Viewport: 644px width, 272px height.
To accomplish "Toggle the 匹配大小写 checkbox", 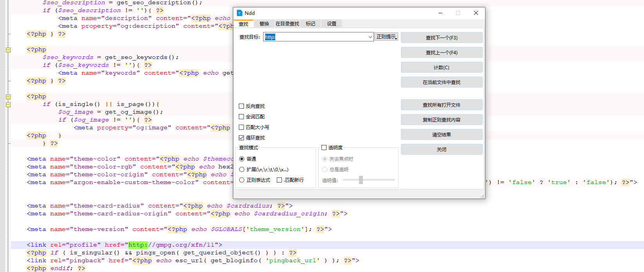I will 242,127.
